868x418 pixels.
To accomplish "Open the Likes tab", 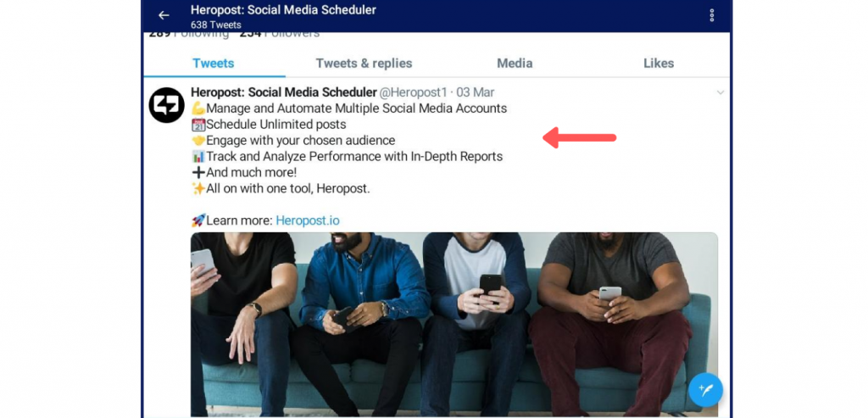I will (659, 63).
